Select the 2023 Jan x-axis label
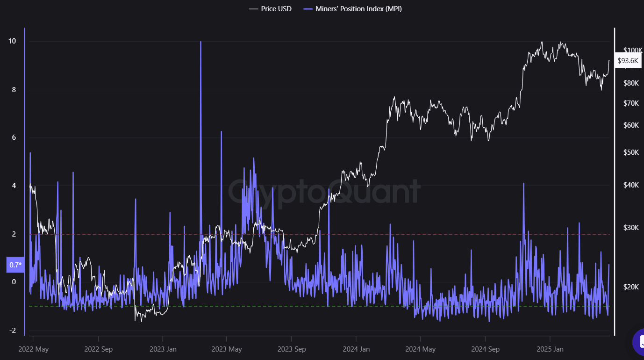644x360 pixels. pyautogui.click(x=163, y=349)
